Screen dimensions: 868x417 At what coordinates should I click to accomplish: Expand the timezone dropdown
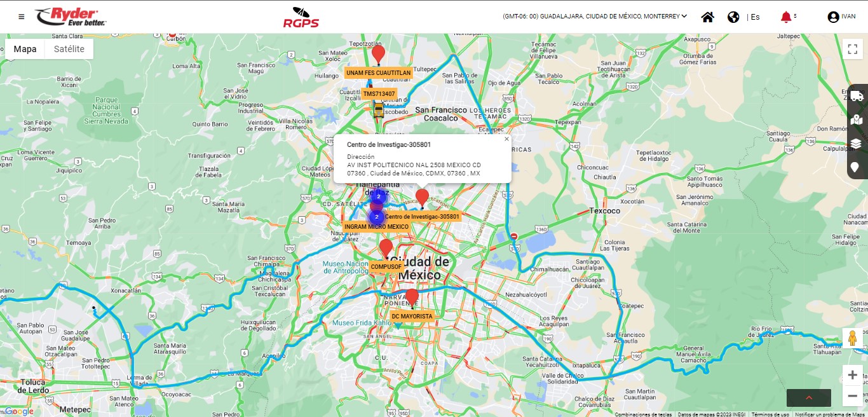click(x=595, y=17)
